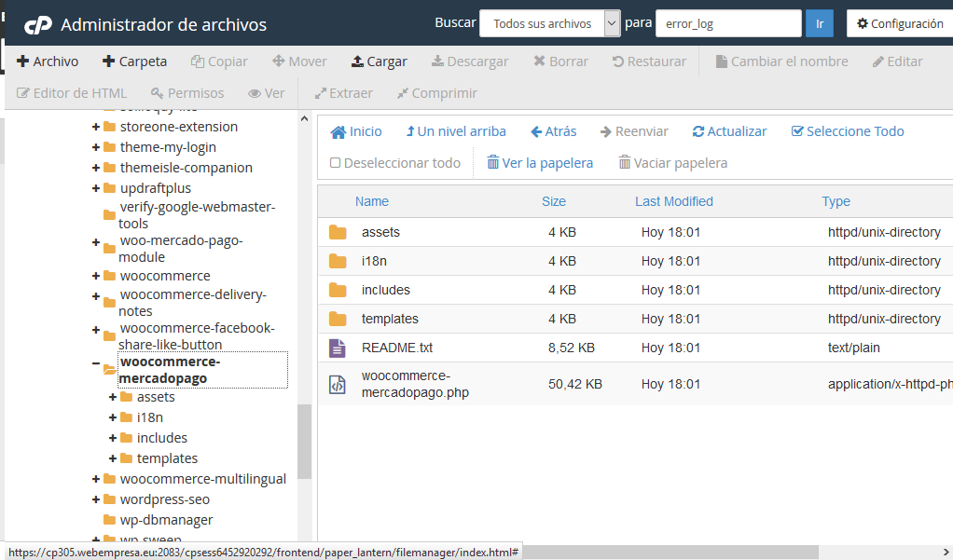
Task: Click the Copiar toolbar button
Action: pyautogui.click(x=219, y=61)
